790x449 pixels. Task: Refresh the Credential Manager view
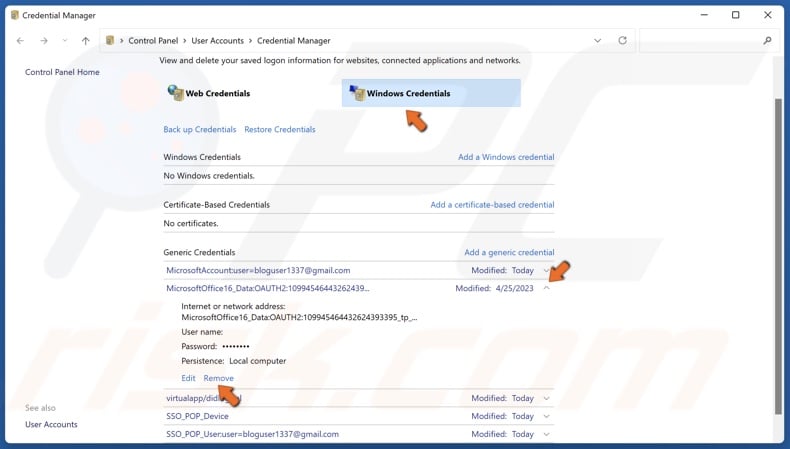click(623, 40)
